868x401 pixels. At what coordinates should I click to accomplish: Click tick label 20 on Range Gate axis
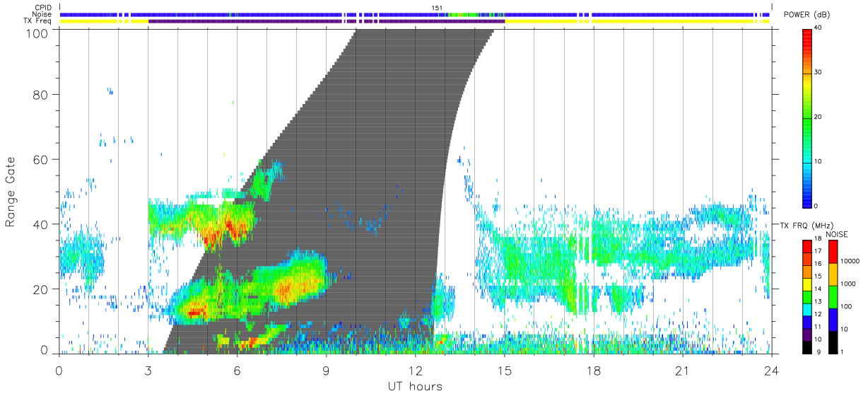40,289
